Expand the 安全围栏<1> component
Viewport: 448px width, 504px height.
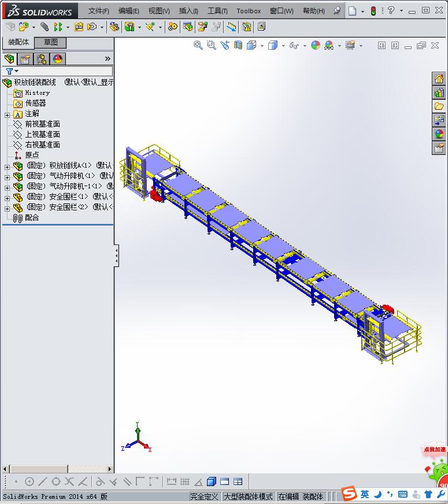coord(7,198)
